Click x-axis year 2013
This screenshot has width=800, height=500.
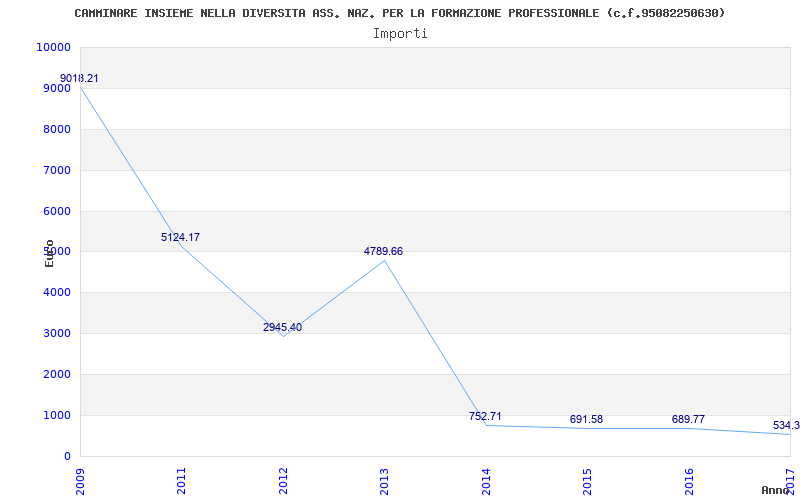pyautogui.click(x=384, y=480)
